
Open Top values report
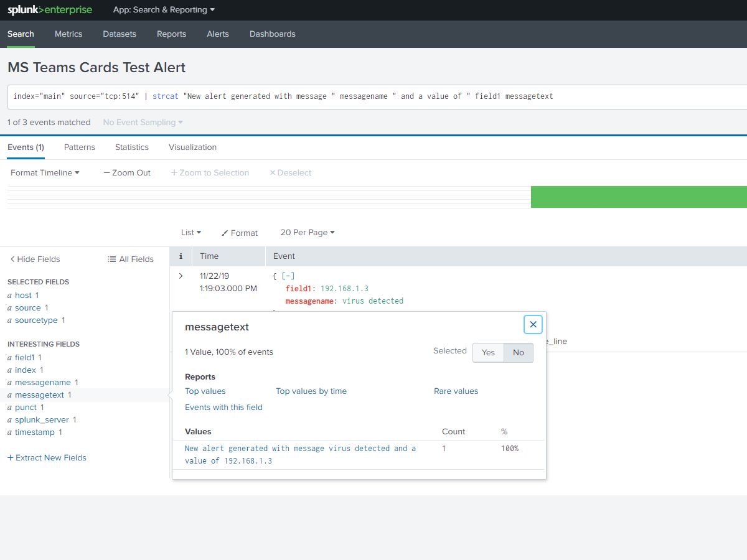pyautogui.click(x=205, y=391)
